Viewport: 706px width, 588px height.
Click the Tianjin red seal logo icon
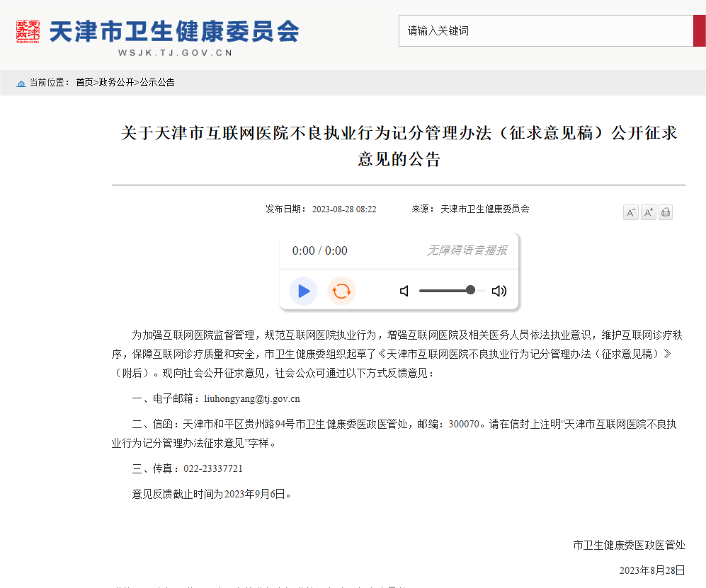28,32
